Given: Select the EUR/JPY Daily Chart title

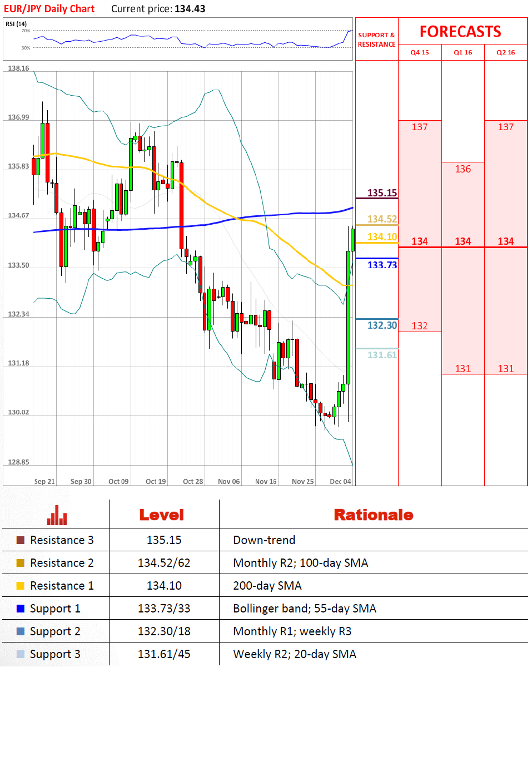Looking at the screenshot, I should (x=49, y=9).
